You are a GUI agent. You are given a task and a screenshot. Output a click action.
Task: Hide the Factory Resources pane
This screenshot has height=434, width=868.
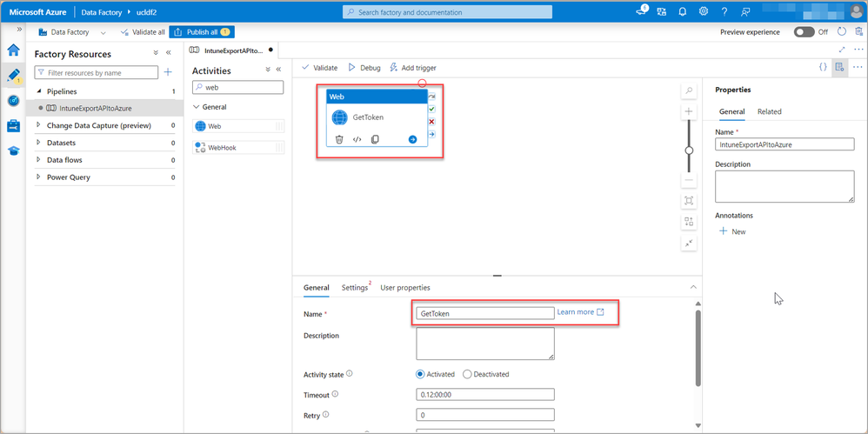click(x=168, y=53)
